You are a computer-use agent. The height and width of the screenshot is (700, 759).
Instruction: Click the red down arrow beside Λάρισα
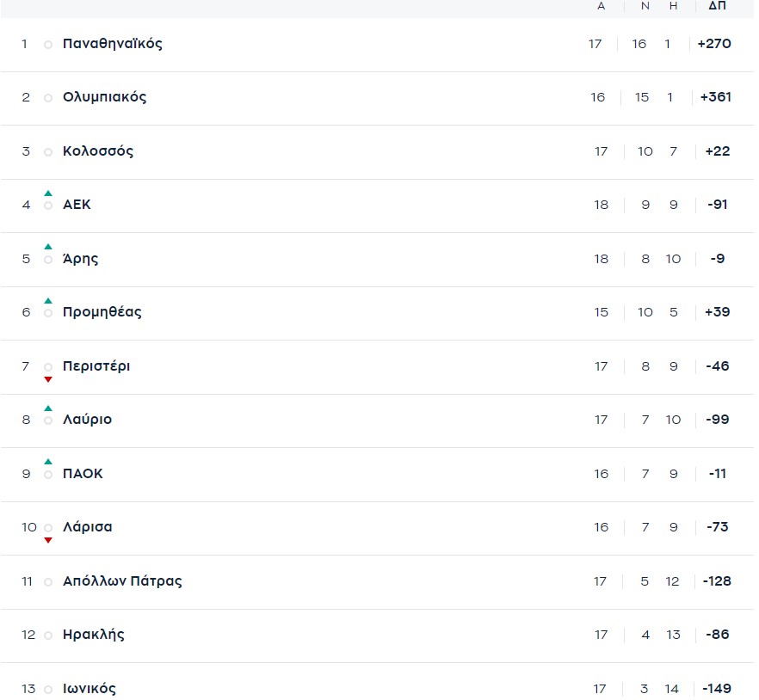click(48, 540)
